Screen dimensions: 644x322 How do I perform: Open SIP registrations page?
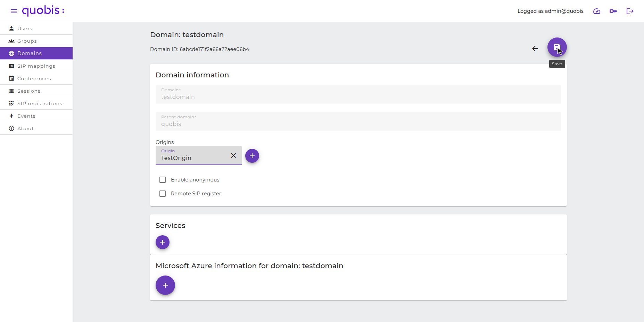36,103
